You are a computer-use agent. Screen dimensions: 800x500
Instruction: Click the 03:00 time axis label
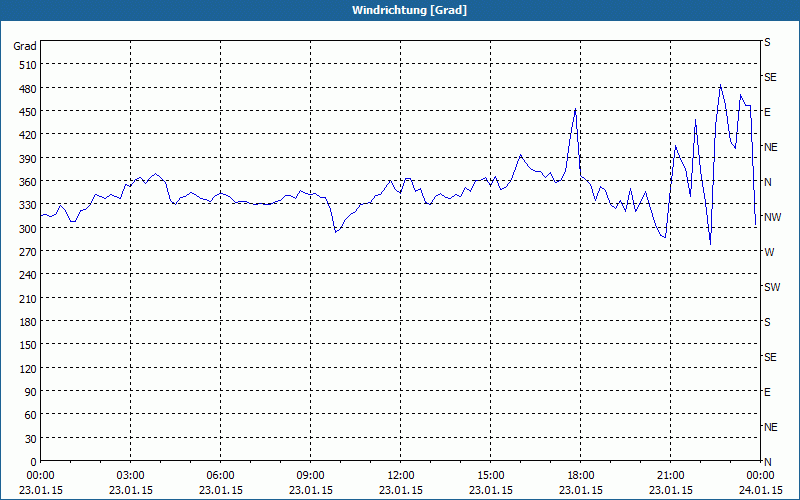coord(131,475)
